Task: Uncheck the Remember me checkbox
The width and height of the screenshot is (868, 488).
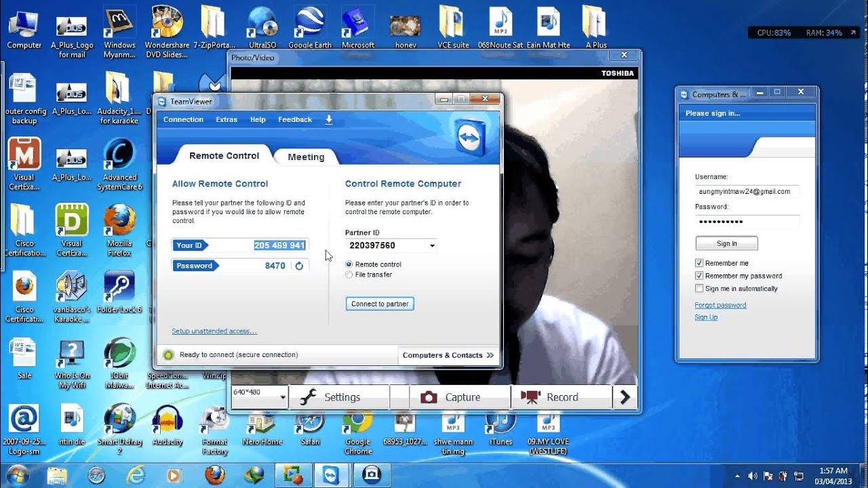Action: [699, 263]
